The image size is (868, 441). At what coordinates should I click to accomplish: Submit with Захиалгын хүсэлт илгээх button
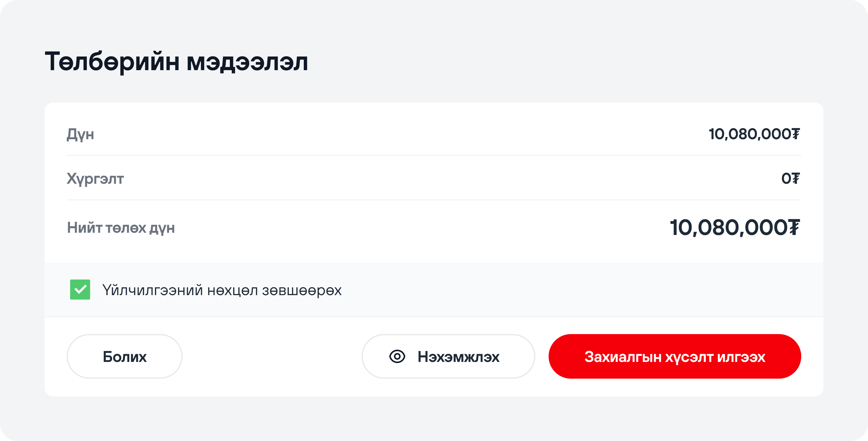click(675, 356)
